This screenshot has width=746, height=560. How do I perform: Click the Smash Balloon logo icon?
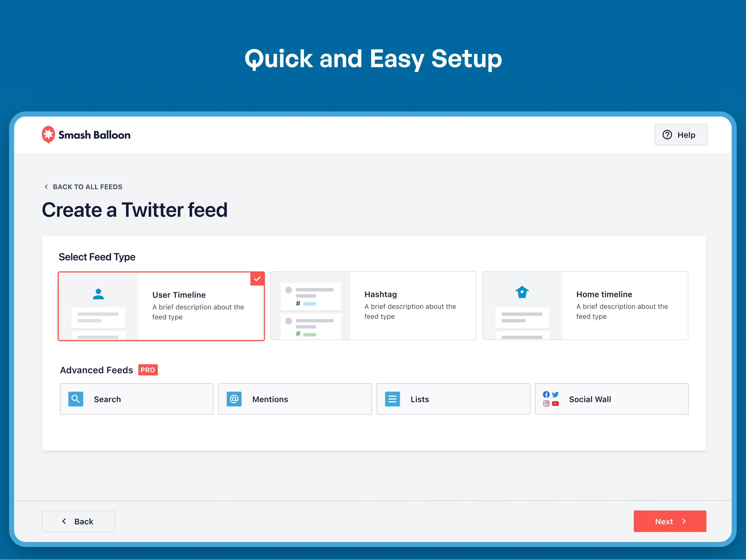tap(48, 135)
